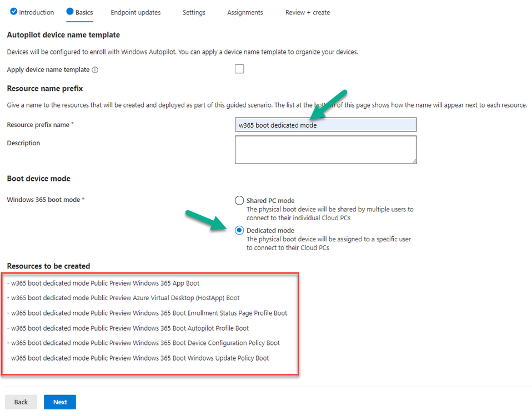Click the Autopilot device name template heading
Screen dimensions: 532x416
pos(63,35)
